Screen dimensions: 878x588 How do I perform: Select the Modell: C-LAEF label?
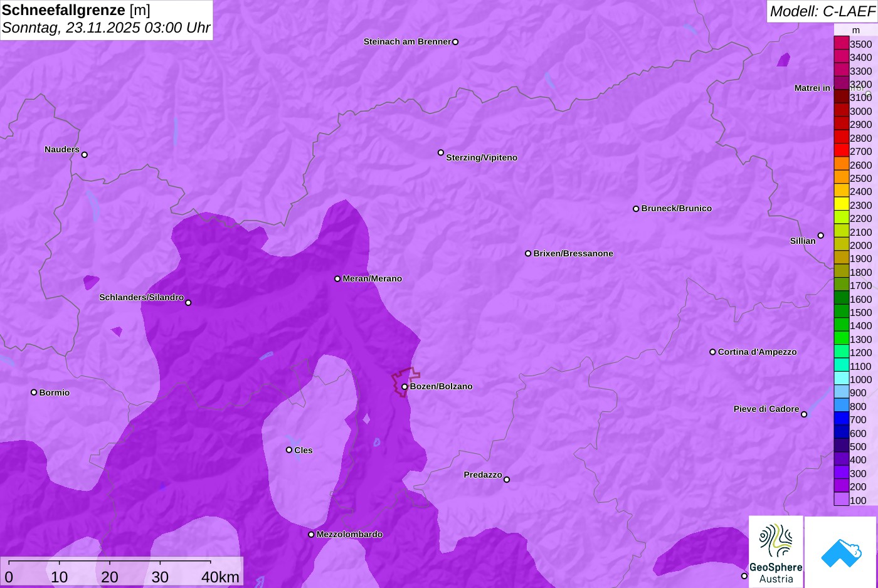[x=822, y=11]
